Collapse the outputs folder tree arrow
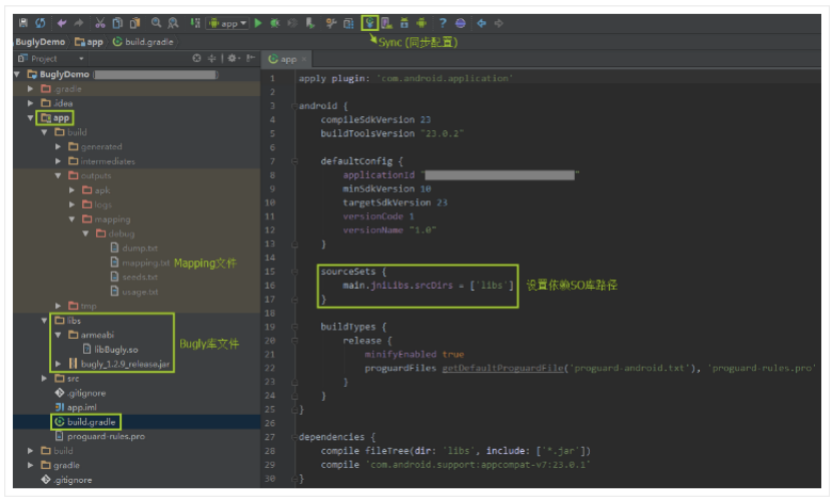Viewport: 832px width, 500px height. [59, 175]
